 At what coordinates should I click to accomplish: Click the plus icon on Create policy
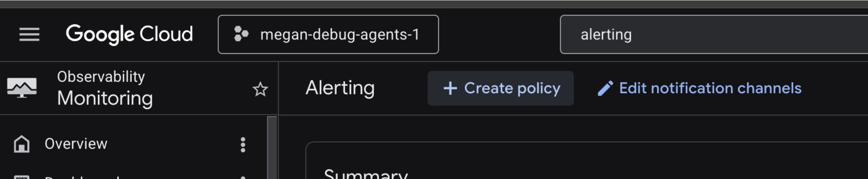[x=450, y=88]
